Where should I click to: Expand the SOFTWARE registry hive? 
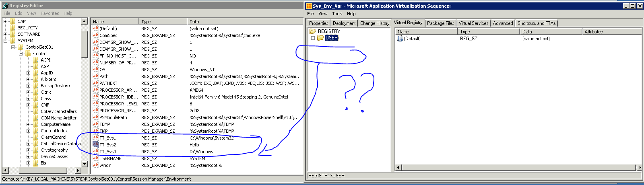(x=5, y=34)
